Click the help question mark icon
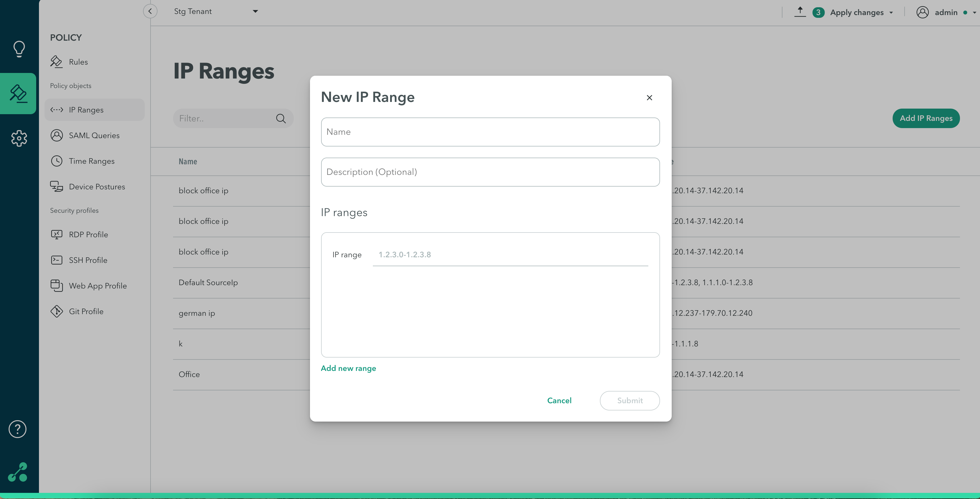The image size is (980, 499). (18, 429)
